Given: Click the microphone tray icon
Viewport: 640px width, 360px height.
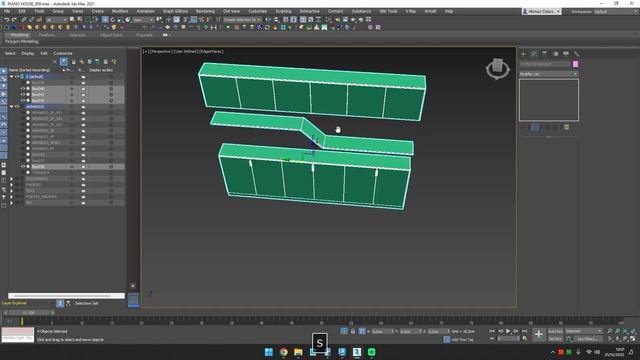Looking at the screenshot, I should (578, 352).
